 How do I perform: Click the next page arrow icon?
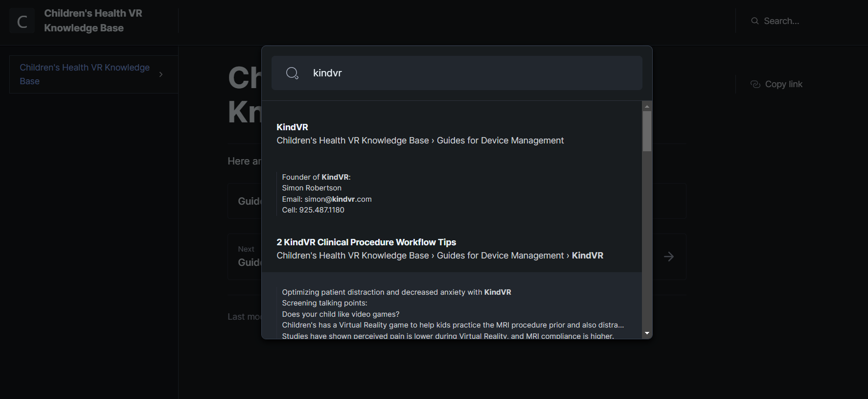[x=669, y=257]
